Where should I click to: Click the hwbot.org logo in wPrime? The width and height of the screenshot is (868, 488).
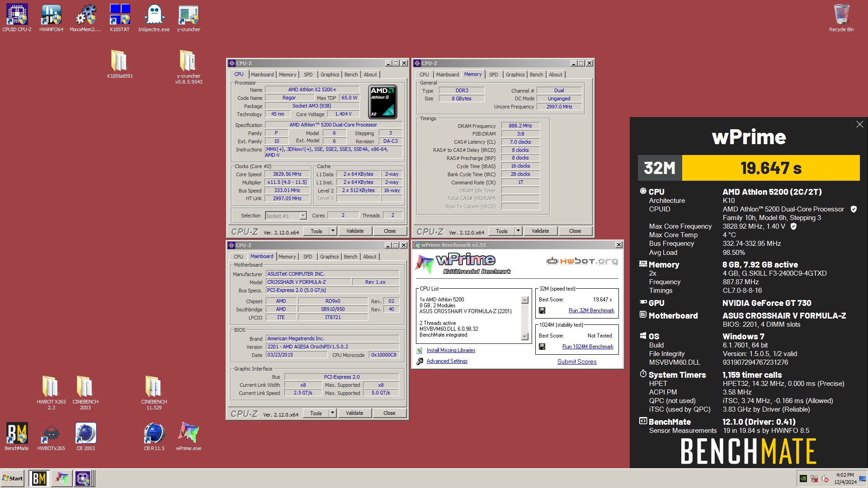point(582,261)
